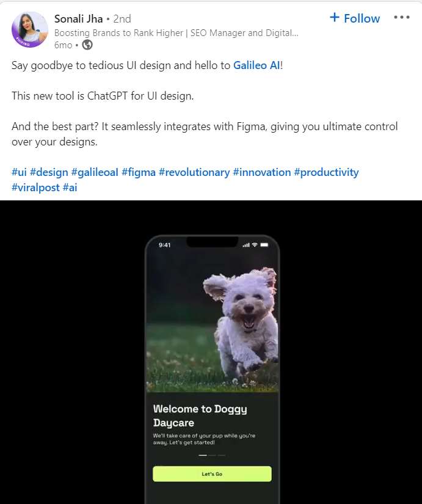Image resolution: width=422 pixels, height=504 pixels.
Task: Click the #innovation hashtag
Action: coord(262,172)
